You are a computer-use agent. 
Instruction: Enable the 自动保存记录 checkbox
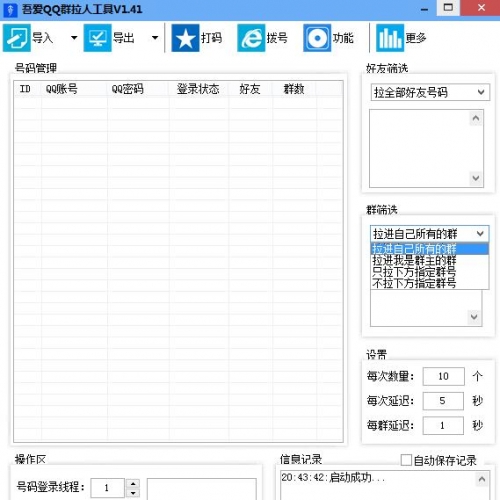pos(406,460)
